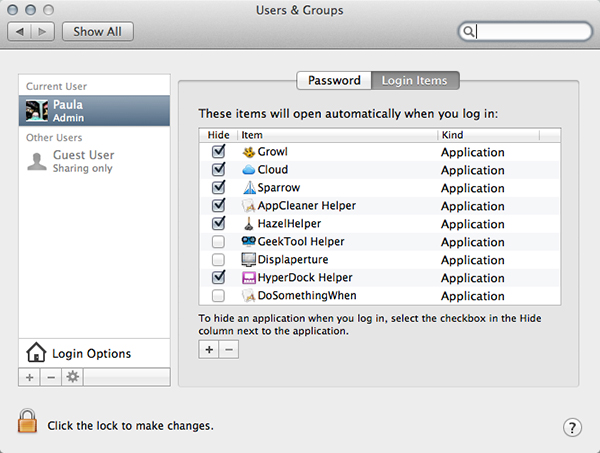Image resolution: width=600 pixels, height=453 pixels.
Task: Click the DoSomethingWhen icon
Action: point(248,295)
